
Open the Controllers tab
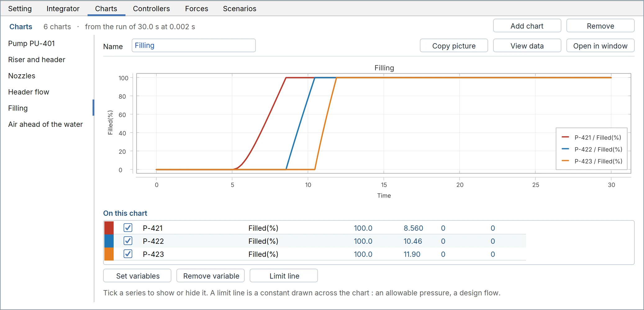click(x=152, y=9)
